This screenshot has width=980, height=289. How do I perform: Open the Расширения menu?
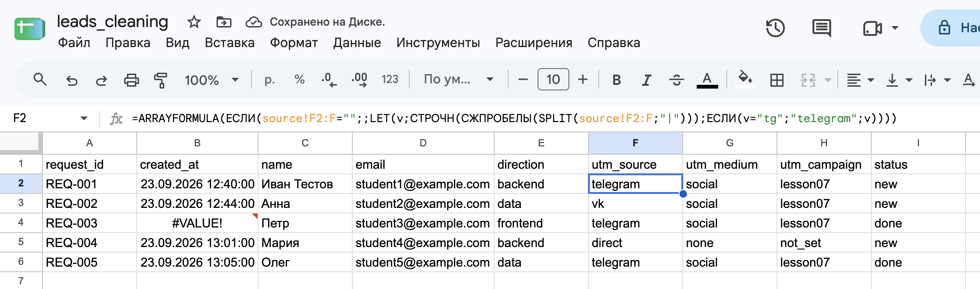(x=534, y=43)
